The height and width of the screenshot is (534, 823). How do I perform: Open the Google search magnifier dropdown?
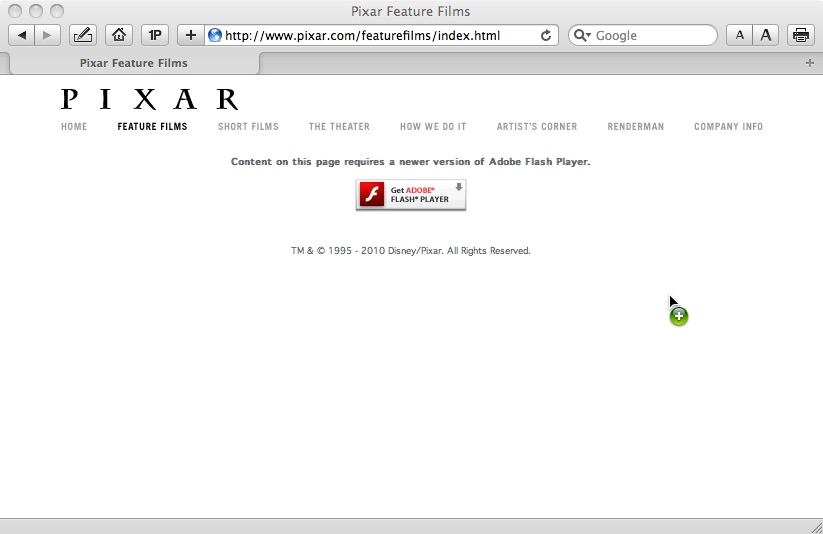582,35
